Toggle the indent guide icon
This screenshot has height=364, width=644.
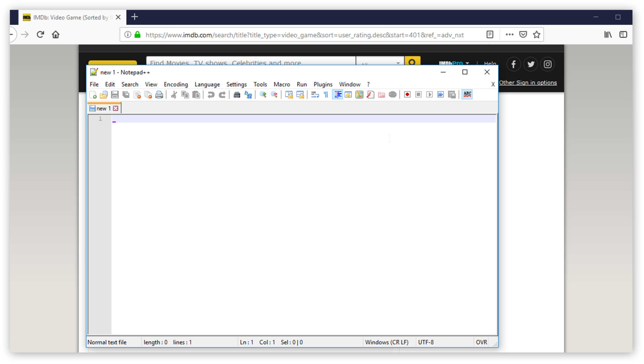coord(338,95)
